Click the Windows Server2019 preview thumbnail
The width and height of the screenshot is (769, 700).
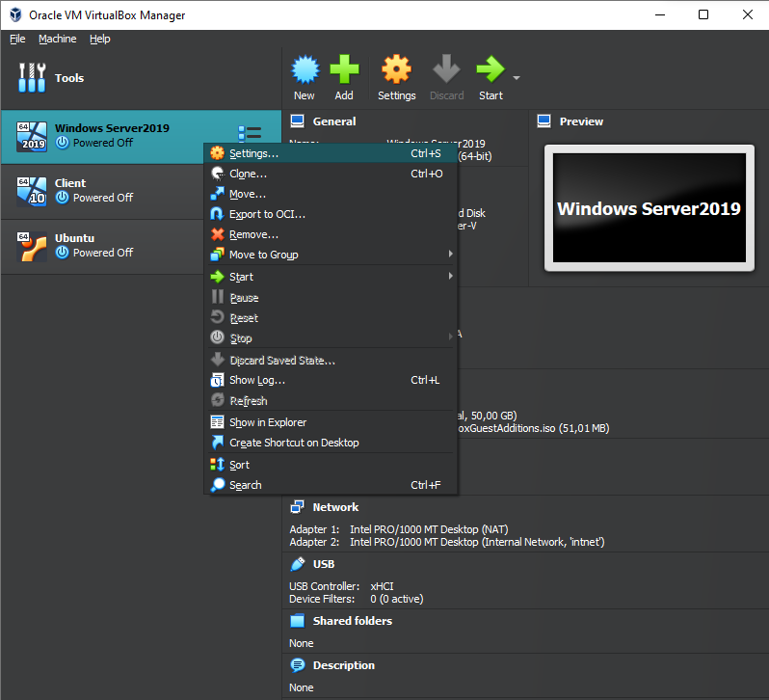coord(649,209)
